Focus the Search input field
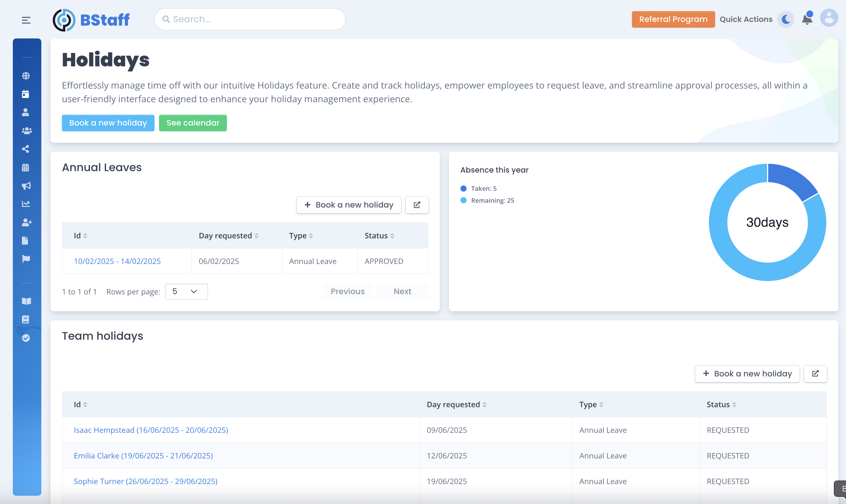846x504 pixels. coord(250,19)
